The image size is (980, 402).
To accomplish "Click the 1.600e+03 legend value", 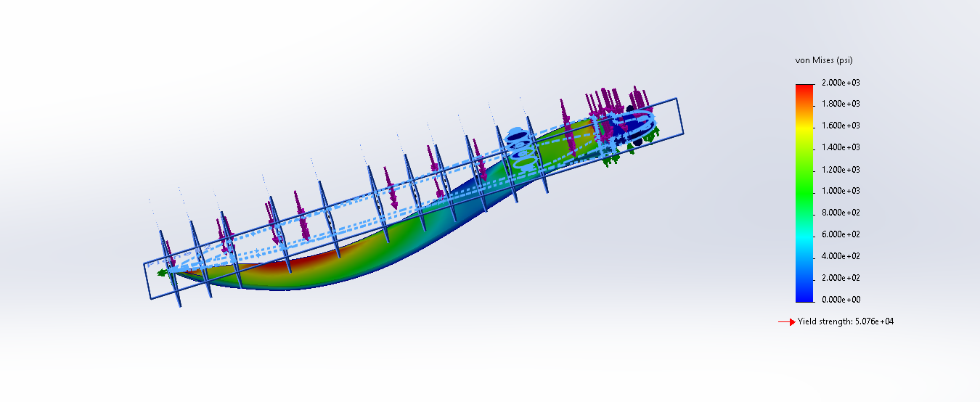I will [841, 126].
